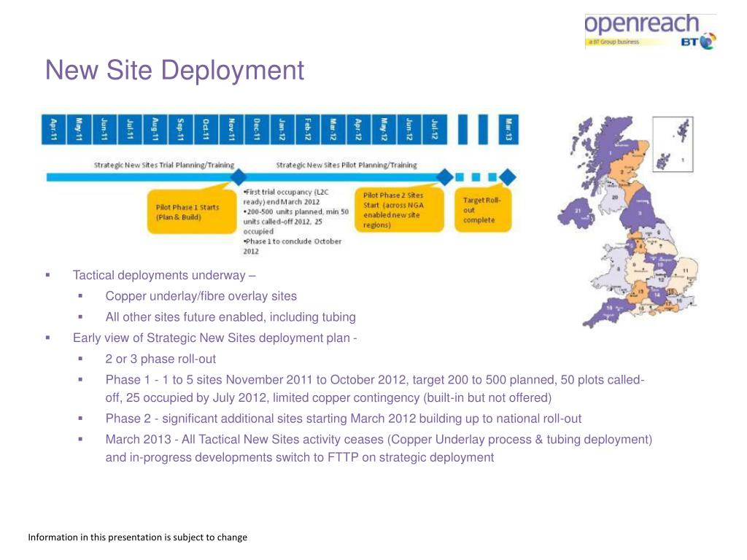Click "Early view of Strategic New Sites" bullet
747x560 pixels.
215,338
